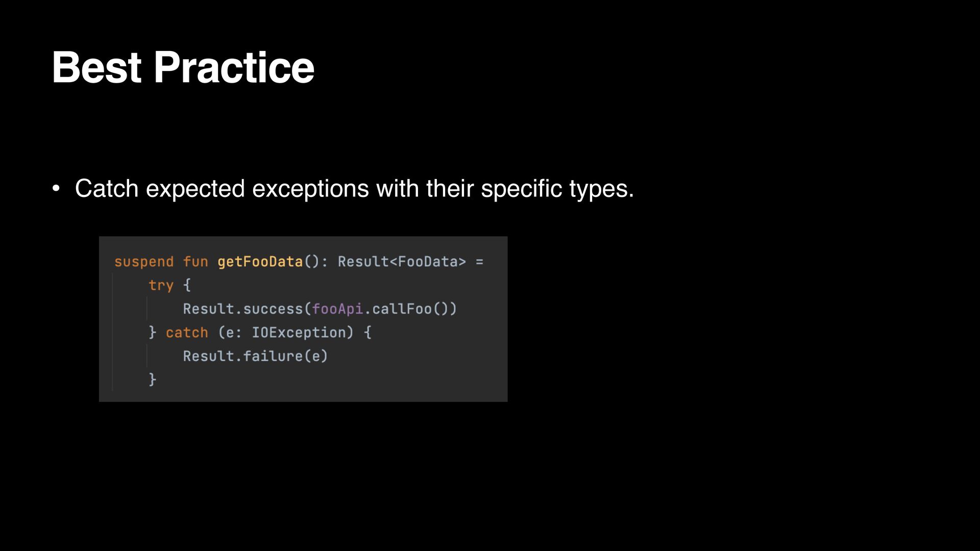
Task: Click the bullet marker before "Catch expected"
Action: [x=56, y=189]
